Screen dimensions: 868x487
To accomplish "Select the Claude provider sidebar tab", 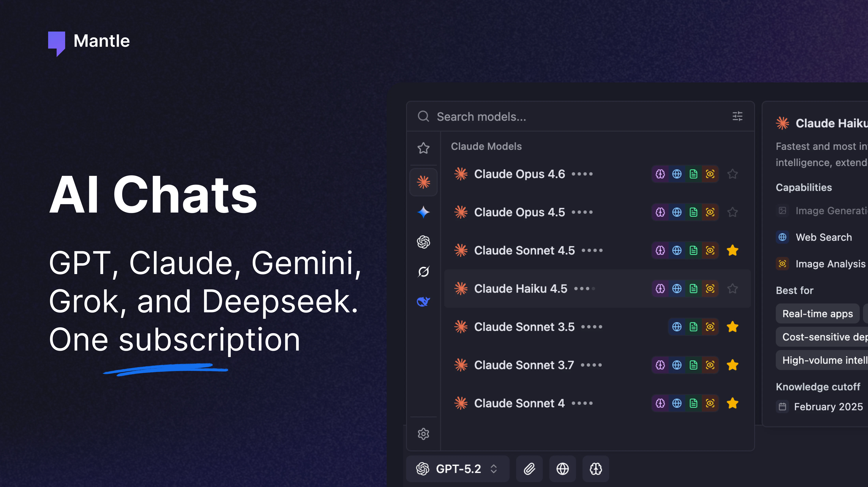I will 423,182.
